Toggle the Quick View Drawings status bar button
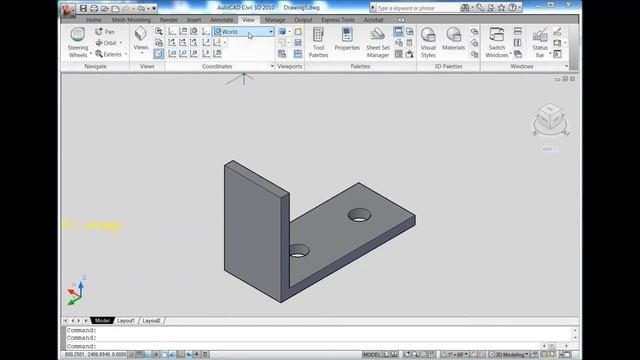640x360 pixels. (394, 354)
